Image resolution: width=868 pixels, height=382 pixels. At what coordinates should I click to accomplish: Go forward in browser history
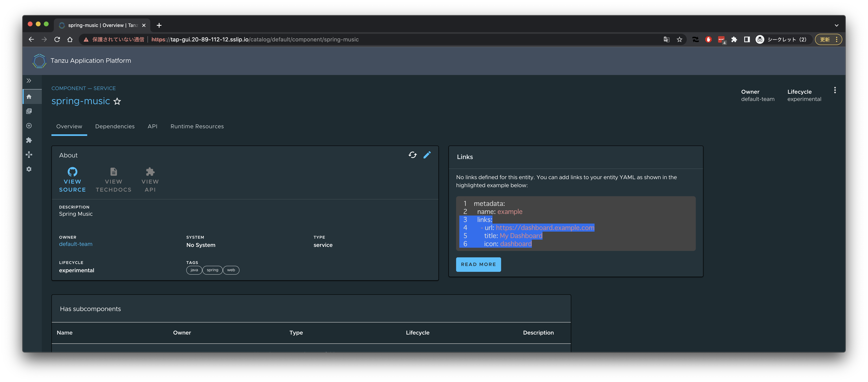tap(44, 39)
